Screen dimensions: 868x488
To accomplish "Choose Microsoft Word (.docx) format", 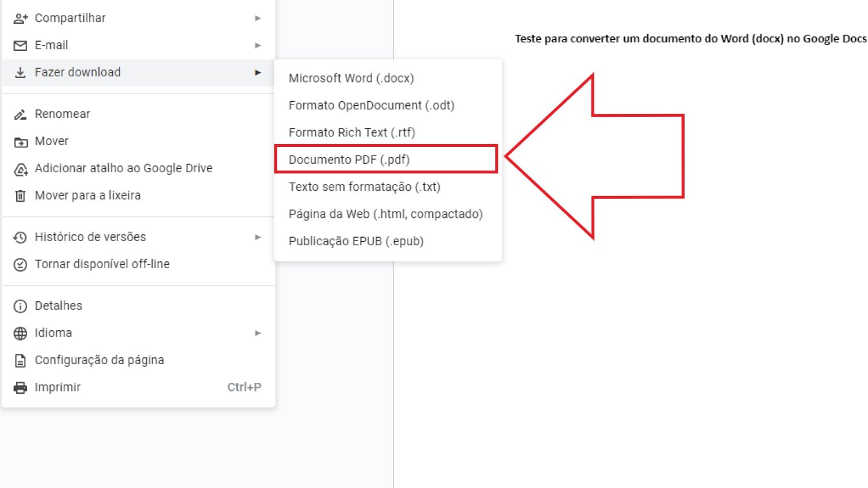I will [351, 78].
